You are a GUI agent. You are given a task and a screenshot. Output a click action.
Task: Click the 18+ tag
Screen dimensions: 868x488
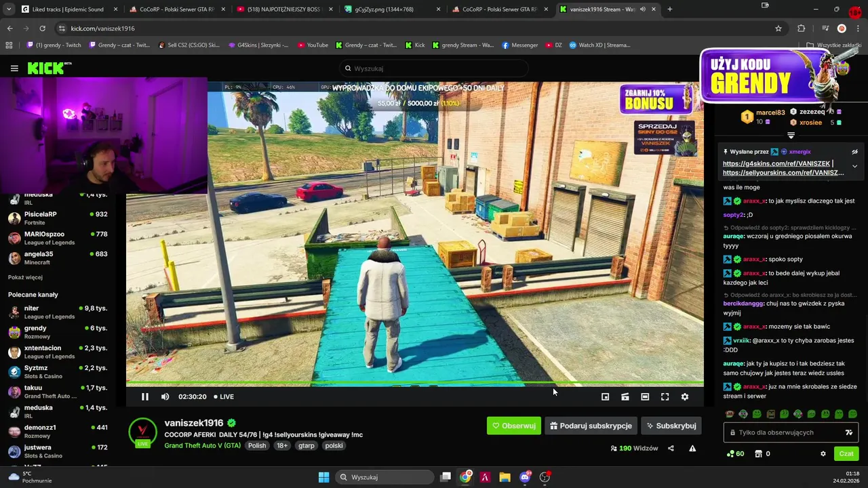(x=282, y=445)
